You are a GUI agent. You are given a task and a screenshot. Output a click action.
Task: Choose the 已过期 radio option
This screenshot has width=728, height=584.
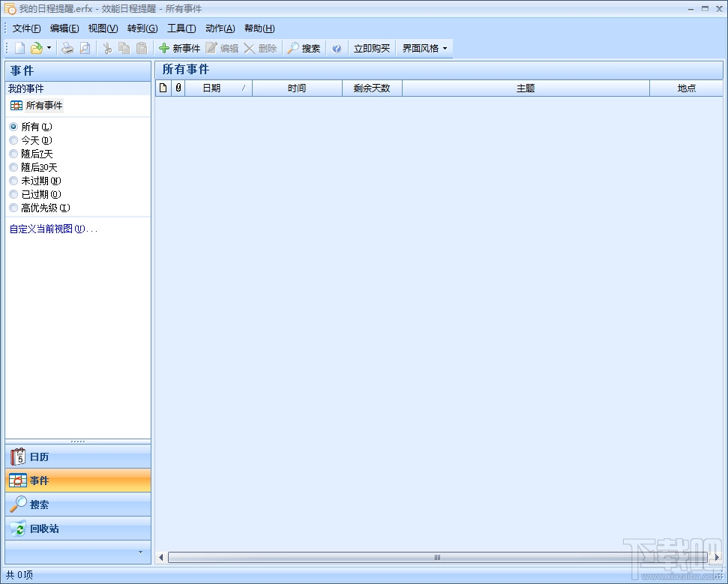click(x=13, y=194)
